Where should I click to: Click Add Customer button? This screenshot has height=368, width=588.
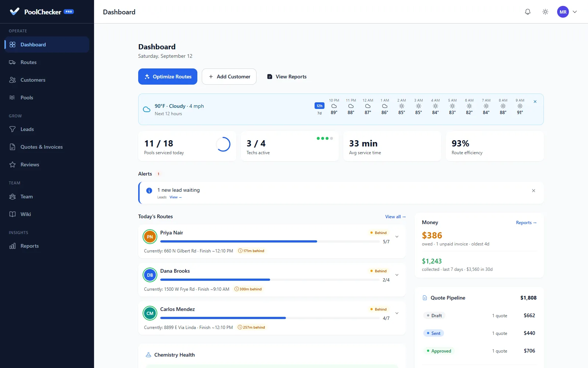229,77
